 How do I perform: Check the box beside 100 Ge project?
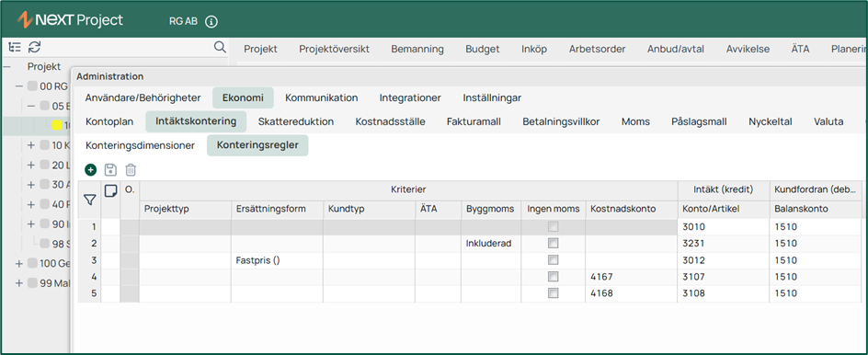coord(33,263)
